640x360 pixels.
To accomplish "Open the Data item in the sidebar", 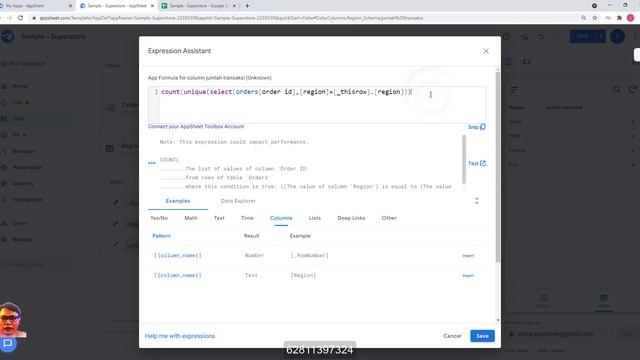I will [18, 118].
